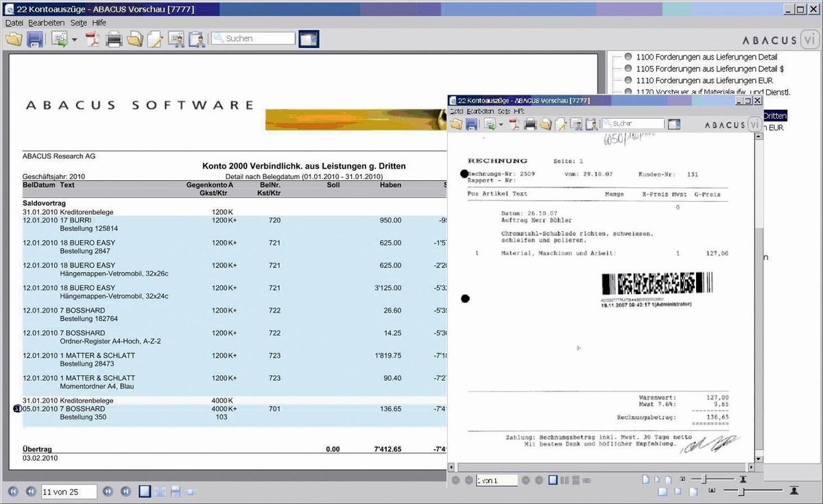Click the ABACUS vi logo in main window
This screenshot has height=504, width=823.
pyautogui.click(x=780, y=40)
